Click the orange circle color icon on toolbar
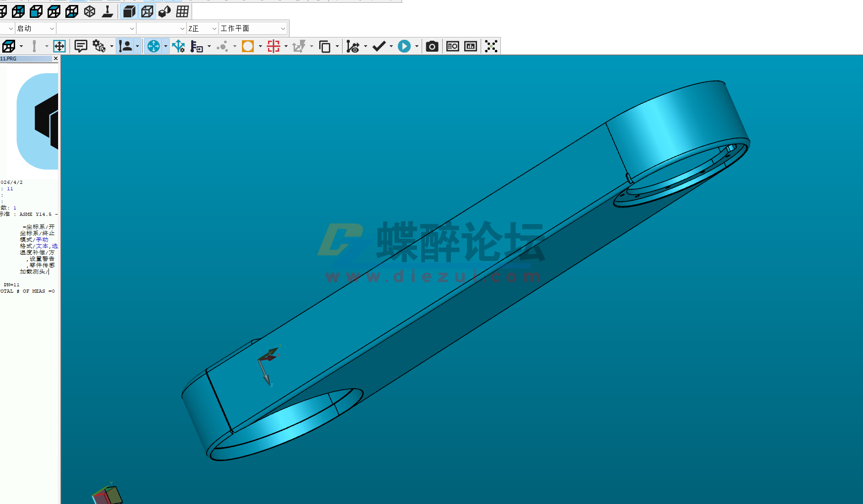Image resolution: width=863 pixels, height=504 pixels. [247, 46]
